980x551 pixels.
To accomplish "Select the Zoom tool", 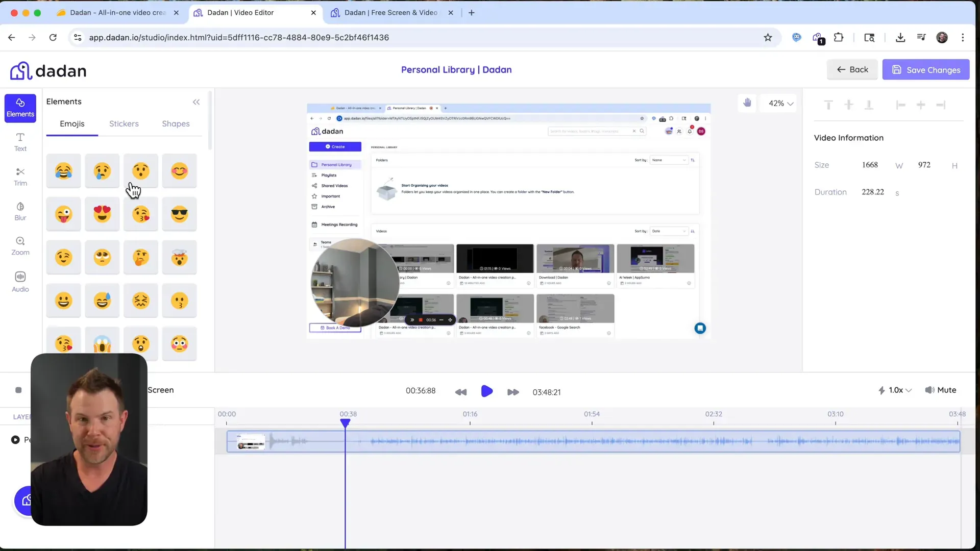I will [20, 246].
